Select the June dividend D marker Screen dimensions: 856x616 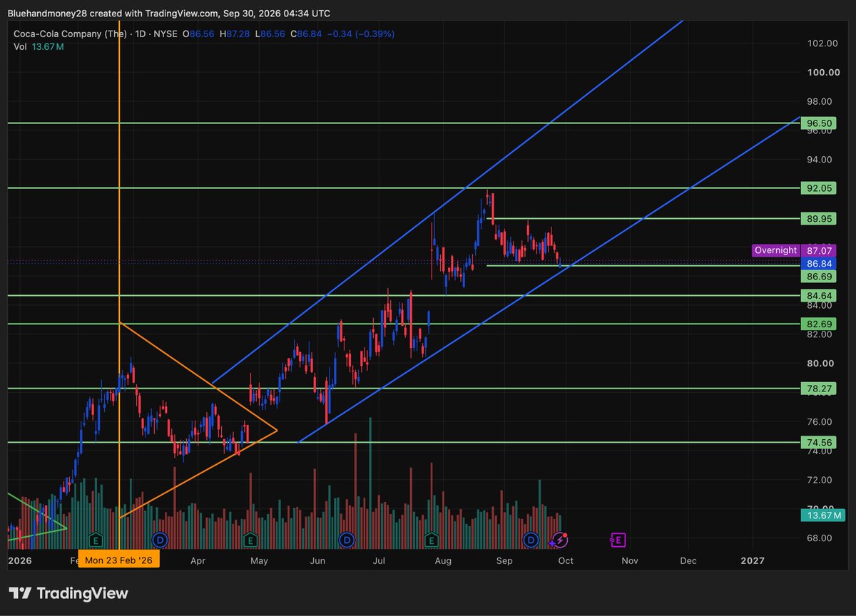click(347, 539)
